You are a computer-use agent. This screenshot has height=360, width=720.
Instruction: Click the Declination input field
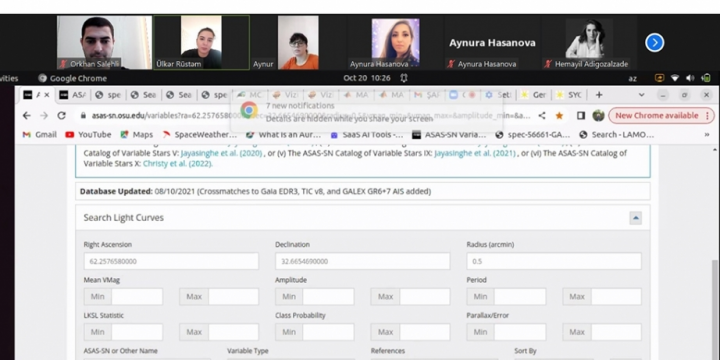coord(362,261)
